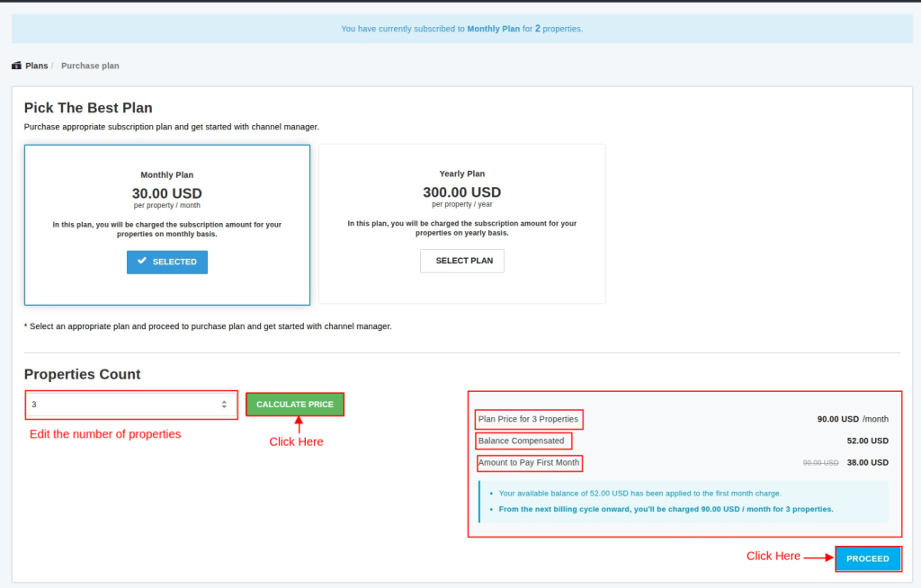Focus the Properties Count number field
Screen dimensions: 921x588
pyautogui.click(x=131, y=405)
